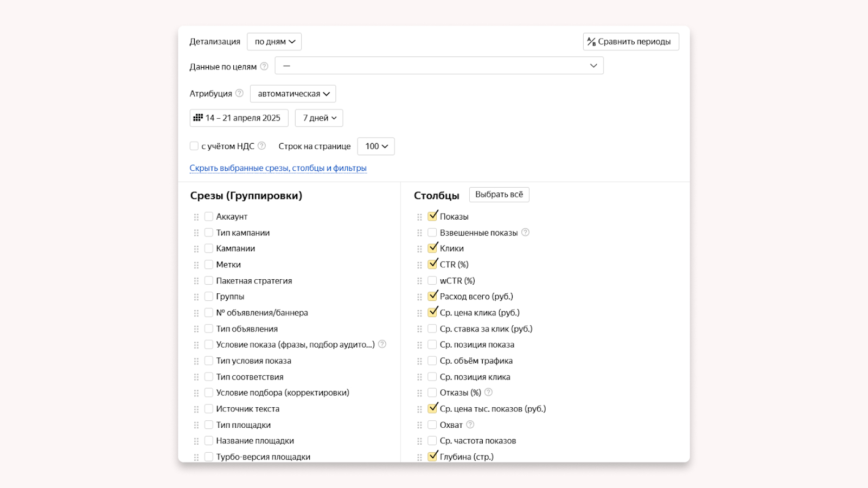This screenshot has height=488, width=868.
Task: Click help icon next to Отказы (%)
Action: 488,392
